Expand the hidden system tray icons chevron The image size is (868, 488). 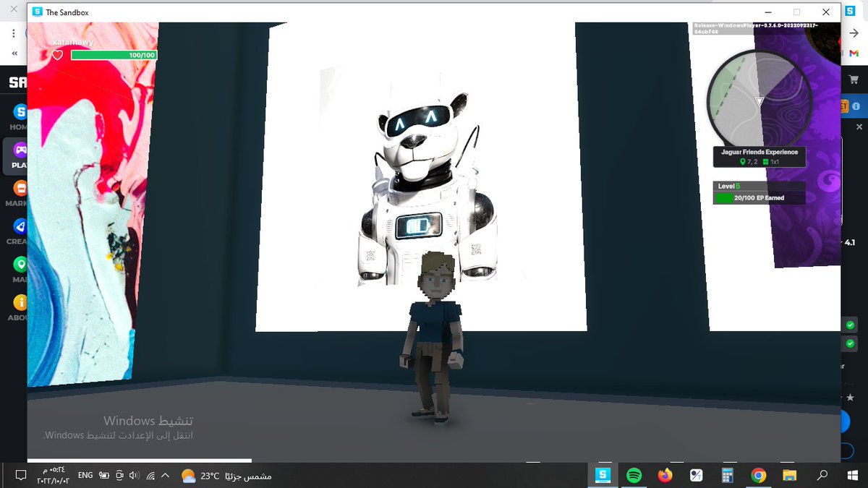tap(165, 476)
